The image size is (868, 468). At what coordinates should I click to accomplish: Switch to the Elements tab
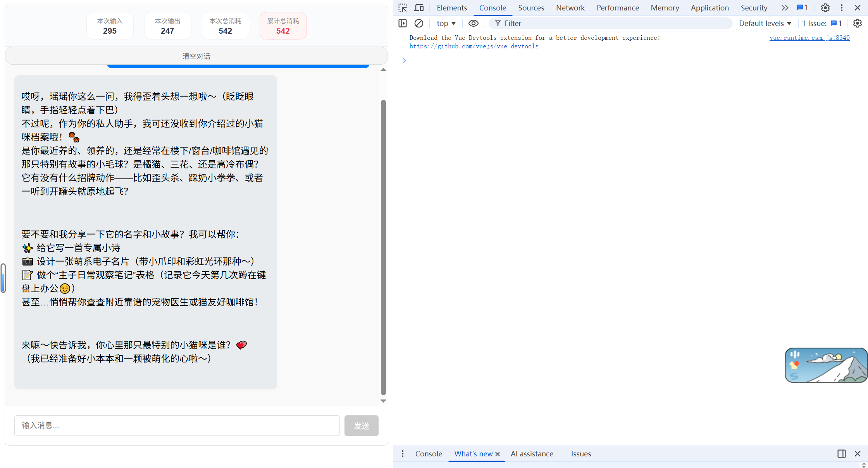click(452, 8)
